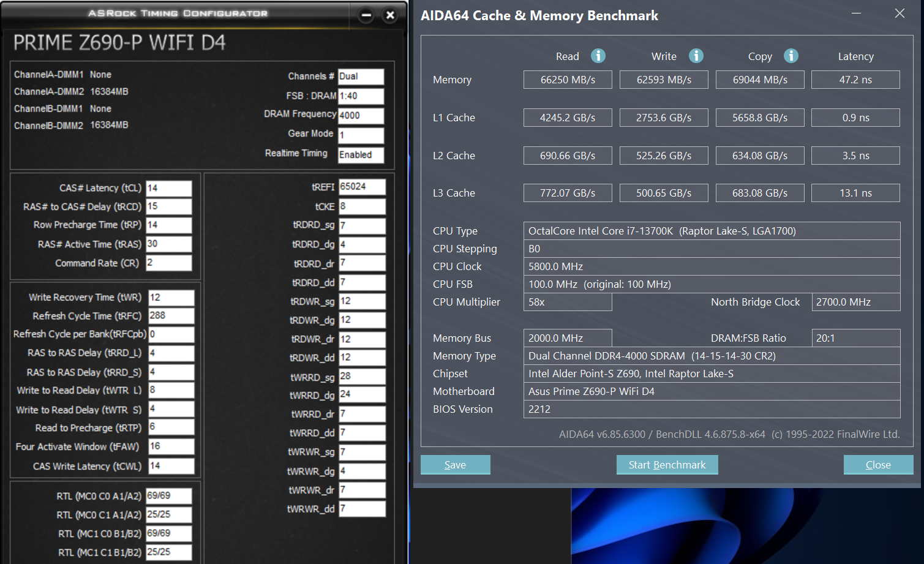Click the Four Activate Window (tFAW) field
This screenshot has width=924, height=564.
(171, 446)
